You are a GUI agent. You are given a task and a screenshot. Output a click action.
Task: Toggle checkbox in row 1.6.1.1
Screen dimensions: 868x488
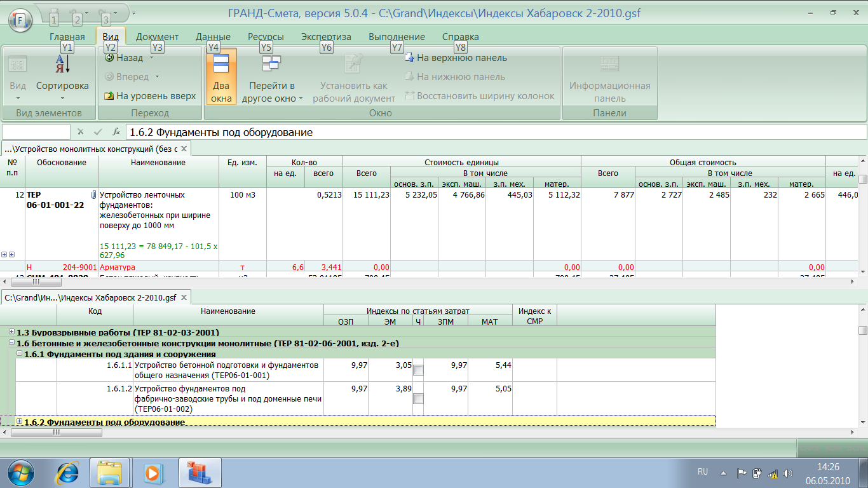[418, 370]
